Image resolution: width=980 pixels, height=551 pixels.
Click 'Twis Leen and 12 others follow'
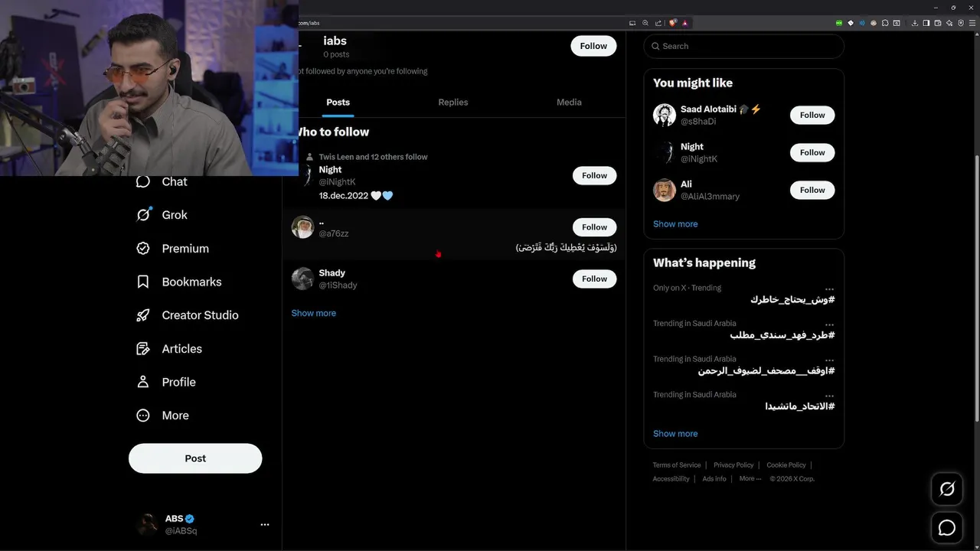tap(373, 157)
